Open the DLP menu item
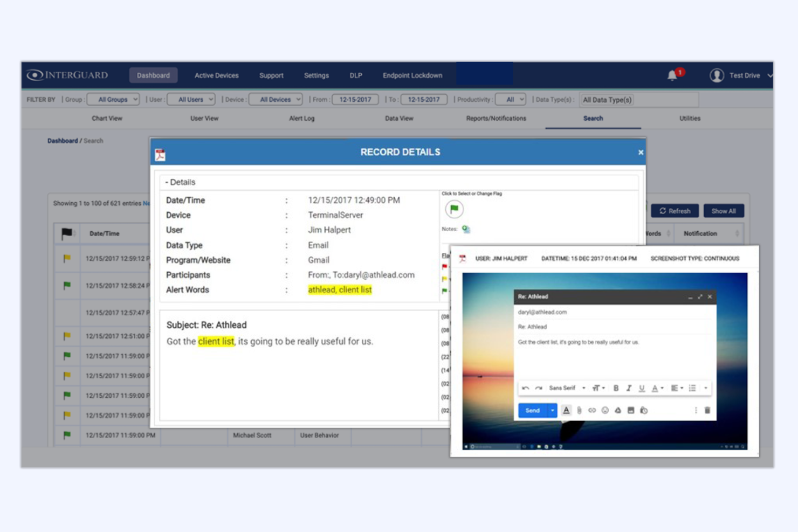 tap(356, 75)
